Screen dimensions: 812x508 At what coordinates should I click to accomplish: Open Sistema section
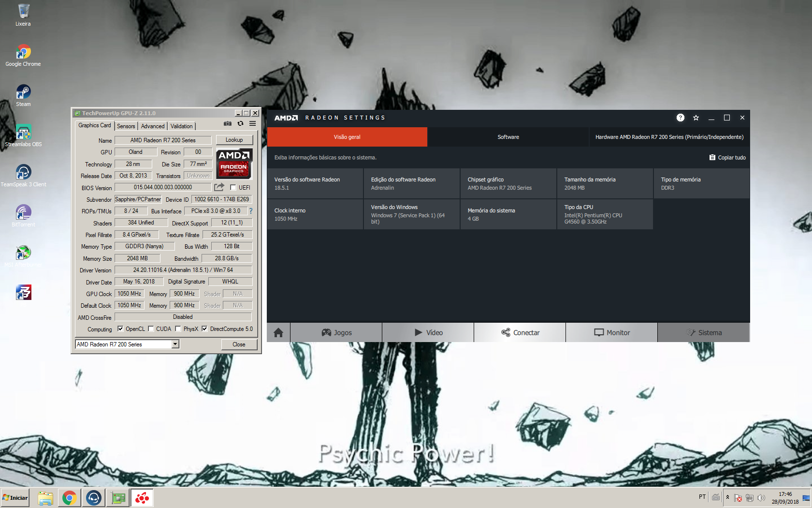(704, 332)
